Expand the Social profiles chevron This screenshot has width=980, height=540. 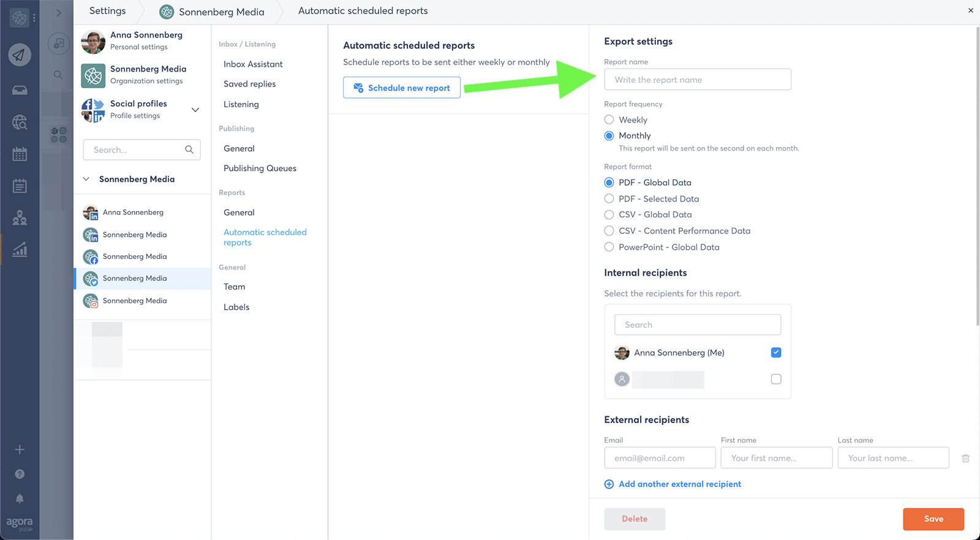(195, 110)
